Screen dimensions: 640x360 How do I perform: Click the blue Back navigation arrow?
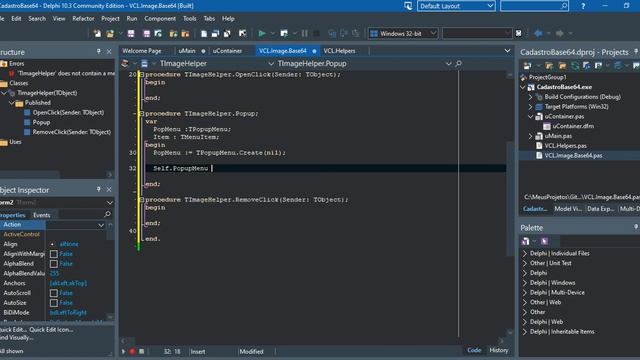538,33
